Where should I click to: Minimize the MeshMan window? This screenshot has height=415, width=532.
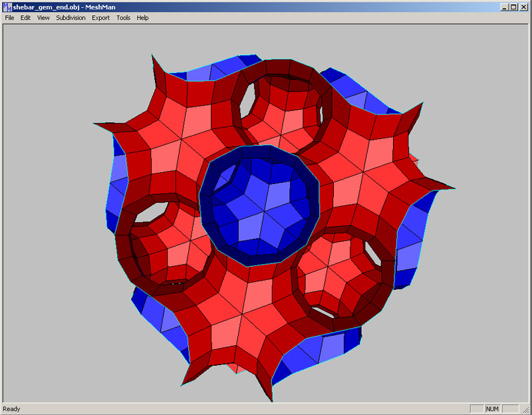pos(504,7)
